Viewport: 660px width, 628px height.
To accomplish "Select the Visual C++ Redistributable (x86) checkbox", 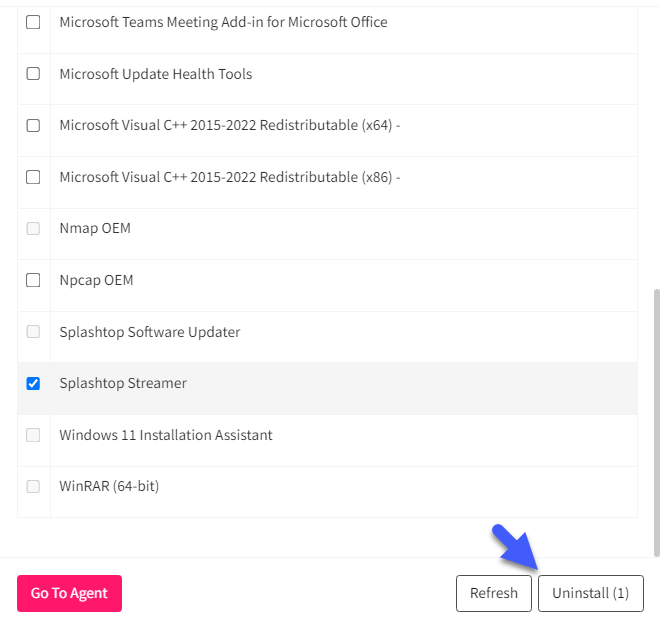I will coord(33,177).
